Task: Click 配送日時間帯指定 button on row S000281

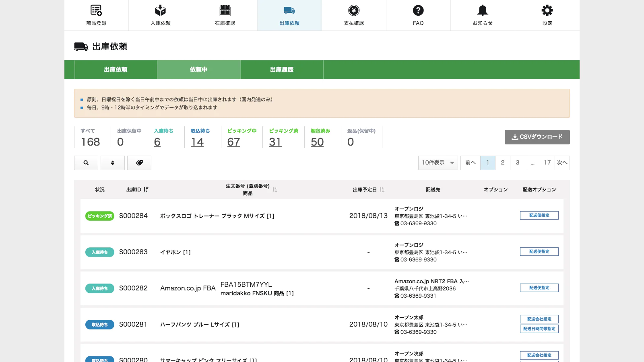Action: [539, 329]
